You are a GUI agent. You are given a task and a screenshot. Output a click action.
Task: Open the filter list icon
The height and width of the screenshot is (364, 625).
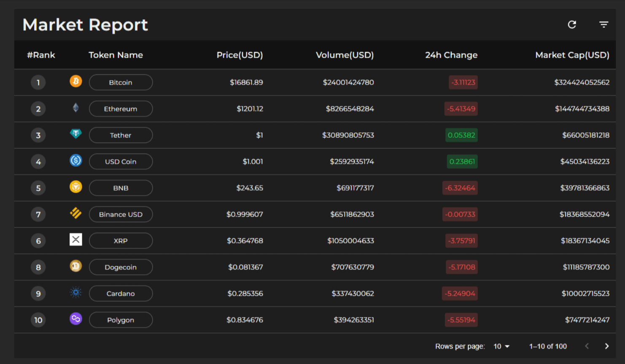604,25
